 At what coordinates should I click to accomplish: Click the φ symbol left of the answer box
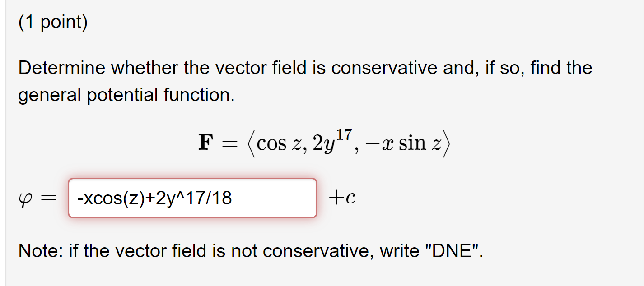coord(25,198)
